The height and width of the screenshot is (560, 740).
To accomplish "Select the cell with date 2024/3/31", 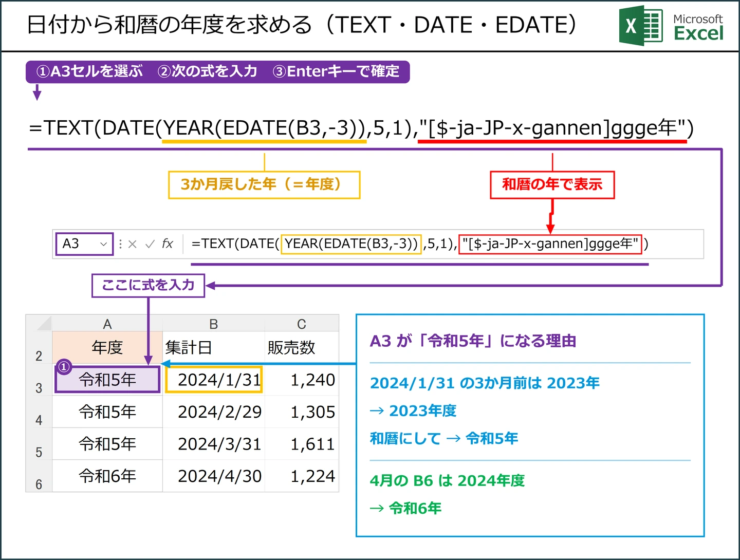I will 214,444.
